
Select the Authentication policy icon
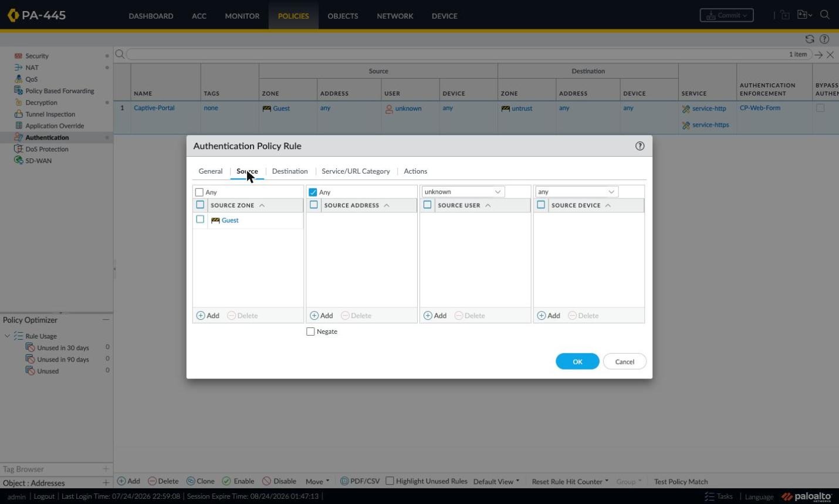point(18,137)
